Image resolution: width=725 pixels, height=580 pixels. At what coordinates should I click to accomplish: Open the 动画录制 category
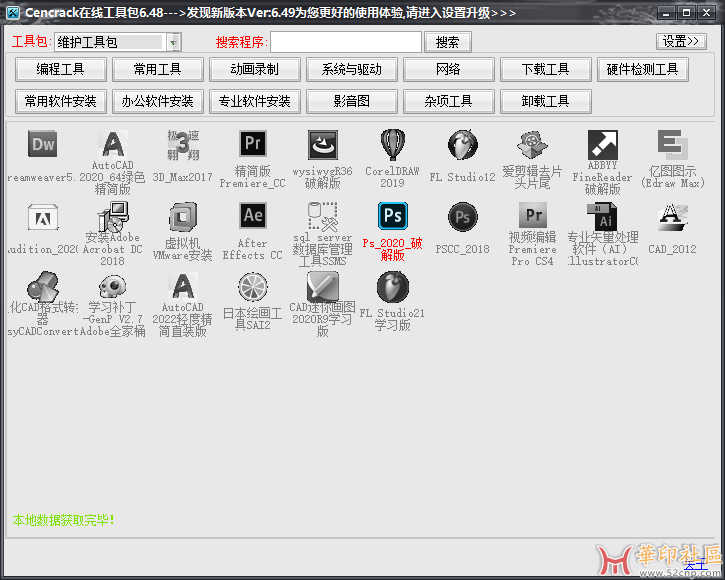(x=255, y=69)
